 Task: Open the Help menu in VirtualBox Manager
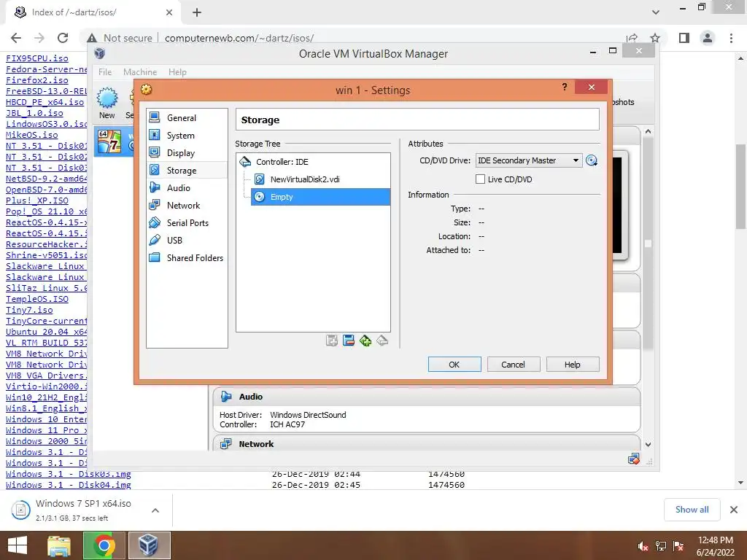coord(177,72)
